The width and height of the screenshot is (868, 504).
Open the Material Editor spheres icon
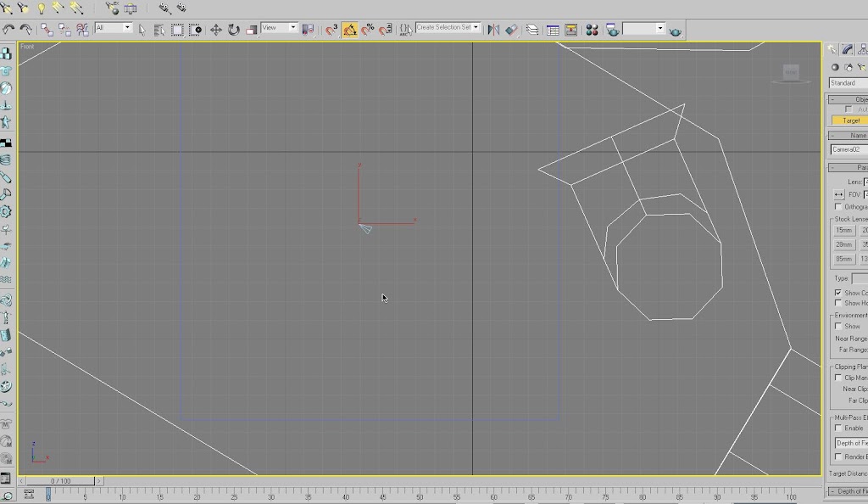point(592,30)
